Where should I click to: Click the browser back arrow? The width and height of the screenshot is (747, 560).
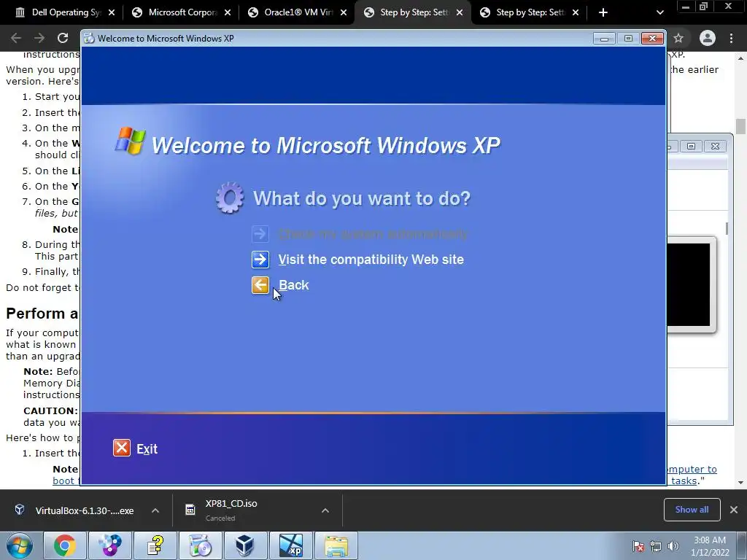[x=16, y=38]
